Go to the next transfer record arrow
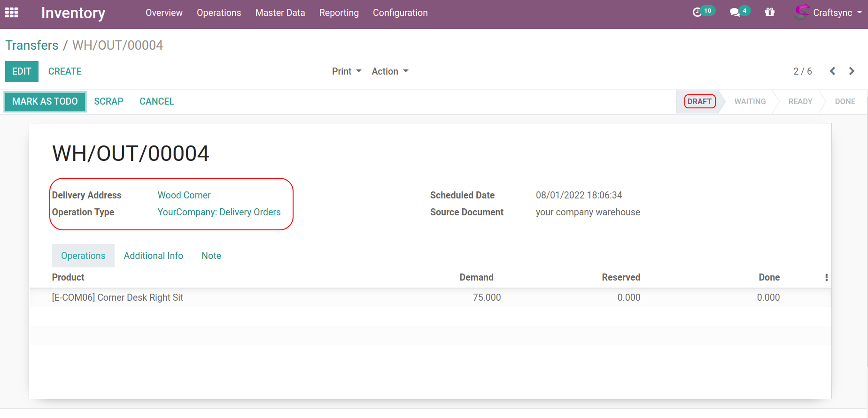The height and width of the screenshot is (418, 868). coord(852,71)
